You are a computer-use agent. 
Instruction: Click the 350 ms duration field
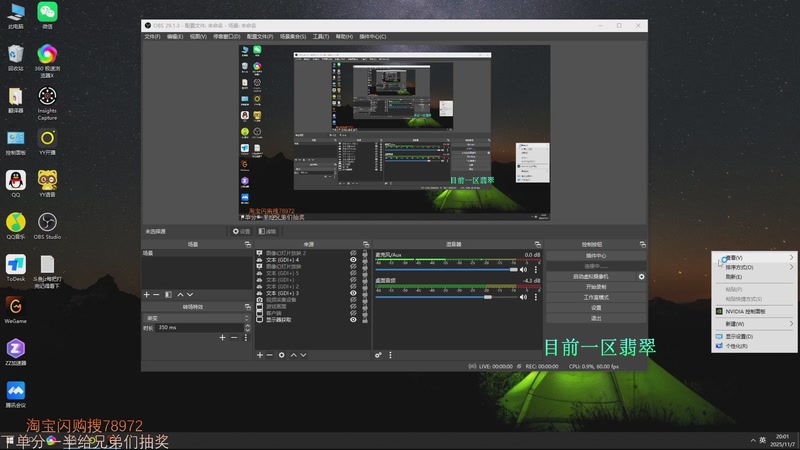(x=200, y=328)
